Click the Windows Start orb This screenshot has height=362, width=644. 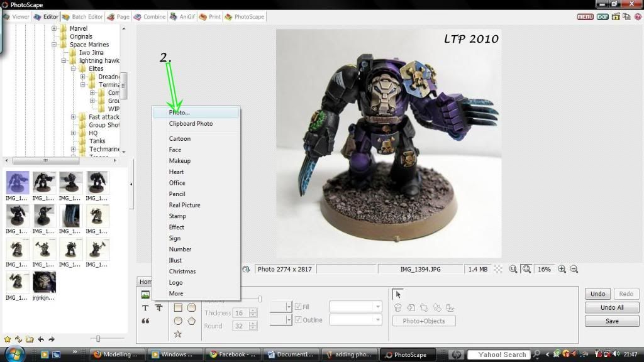pyautogui.click(x=15, y=354)
